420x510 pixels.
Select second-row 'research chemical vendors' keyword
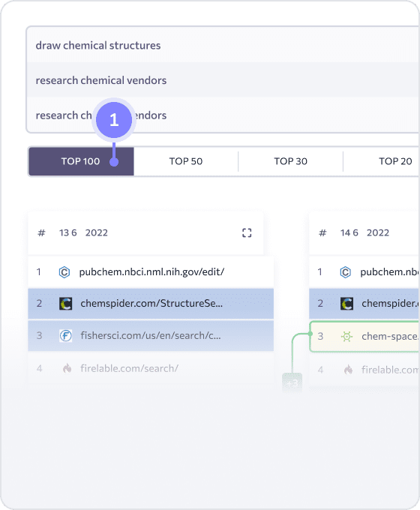point(100,80)
